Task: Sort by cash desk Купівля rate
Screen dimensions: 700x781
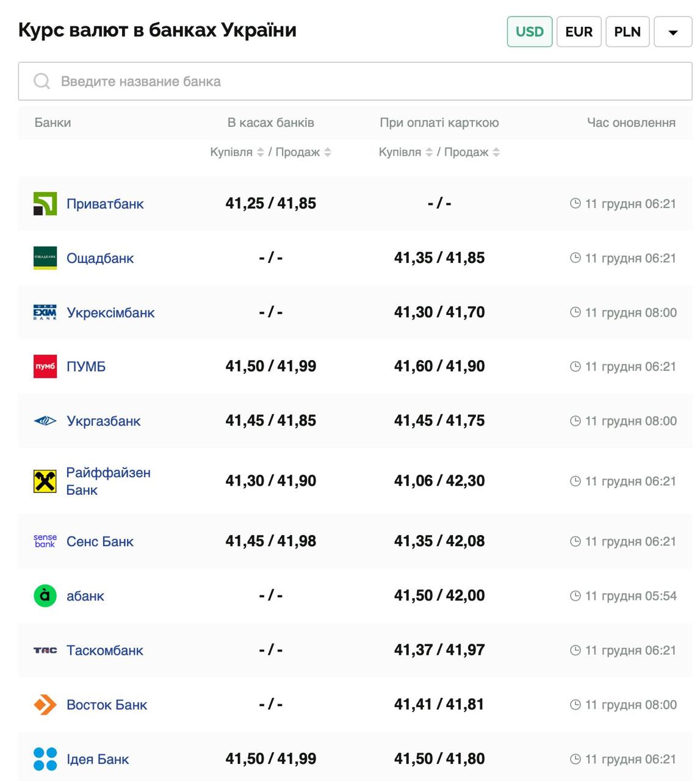Action: point(261,152)
